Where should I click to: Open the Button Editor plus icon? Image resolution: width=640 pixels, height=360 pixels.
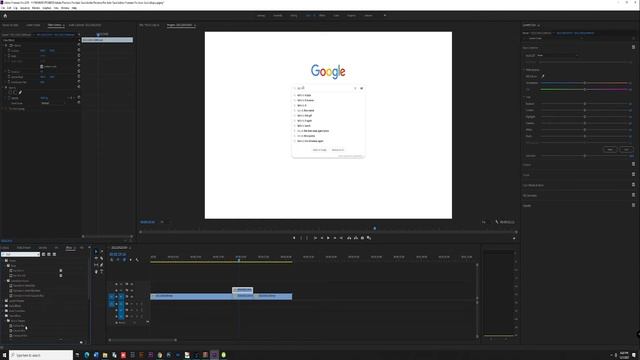click(514, 238)
